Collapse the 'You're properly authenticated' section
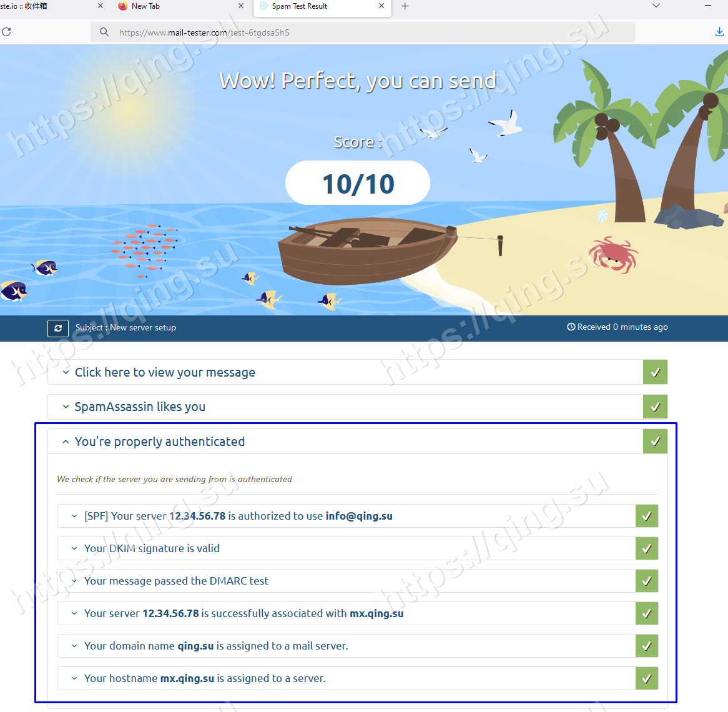Viewport: 728px width, 712px height. pos(159,442)
